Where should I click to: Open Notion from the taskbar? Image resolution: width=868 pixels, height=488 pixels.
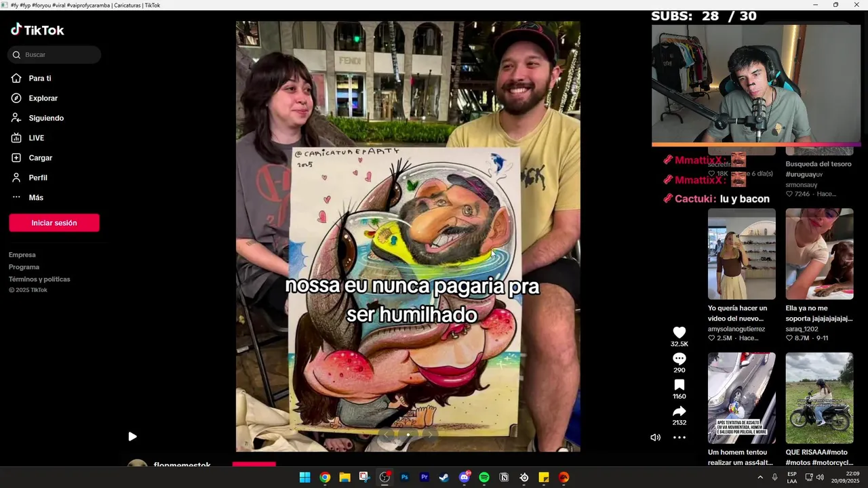504,477
